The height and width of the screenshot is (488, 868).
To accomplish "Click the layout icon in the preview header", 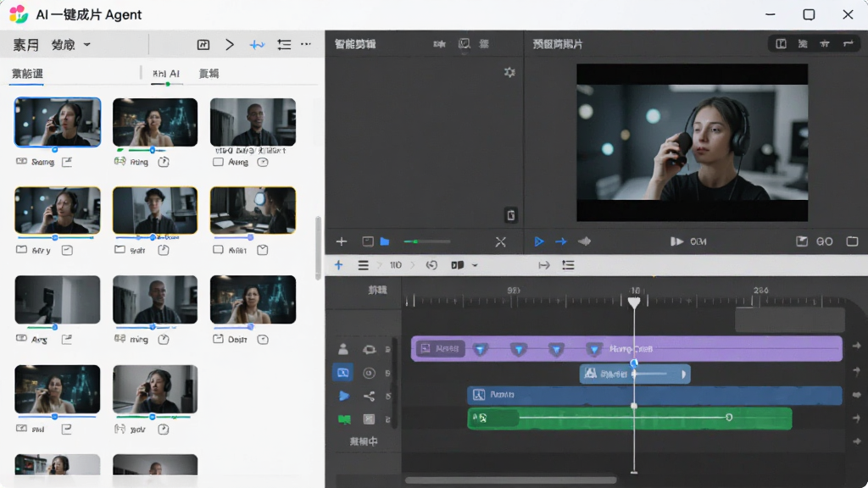I will pos(781,44).
